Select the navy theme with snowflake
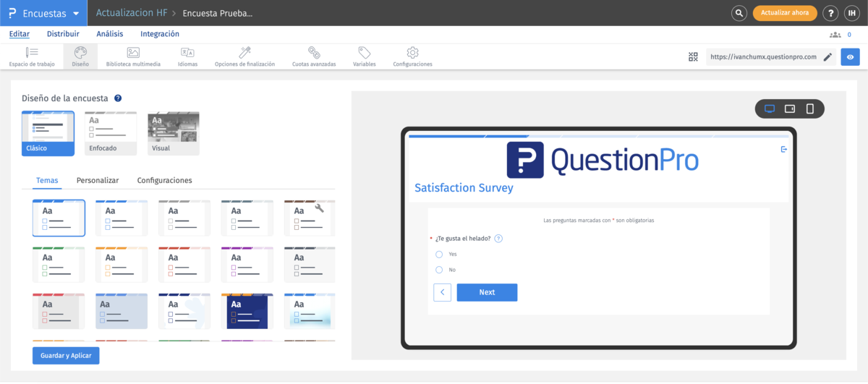Image resolution: width=868 pixels, height=384 pixels. tap(184, 312)
